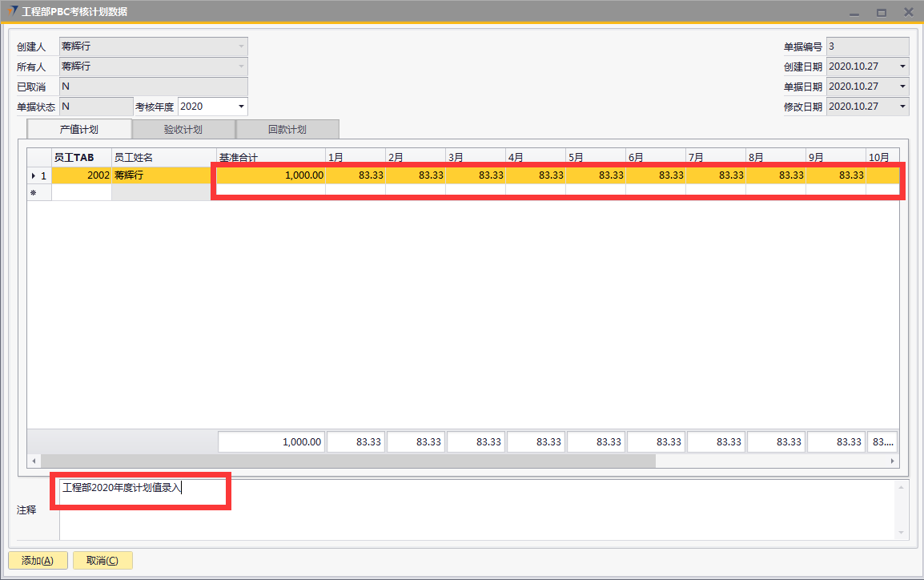Click the notes box scroll-down arrow
The image size is (924, 580).
coord(902,533)
